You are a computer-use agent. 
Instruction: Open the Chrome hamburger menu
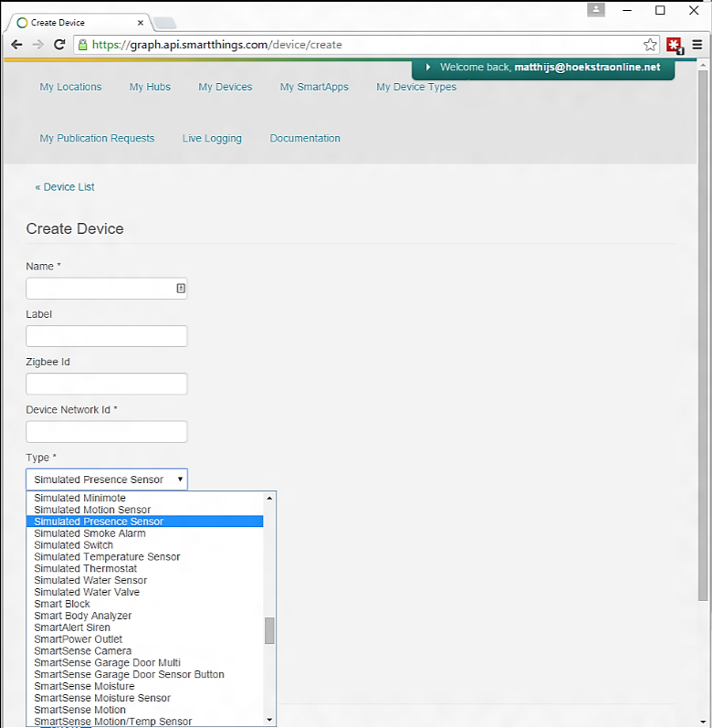[697, 45]
